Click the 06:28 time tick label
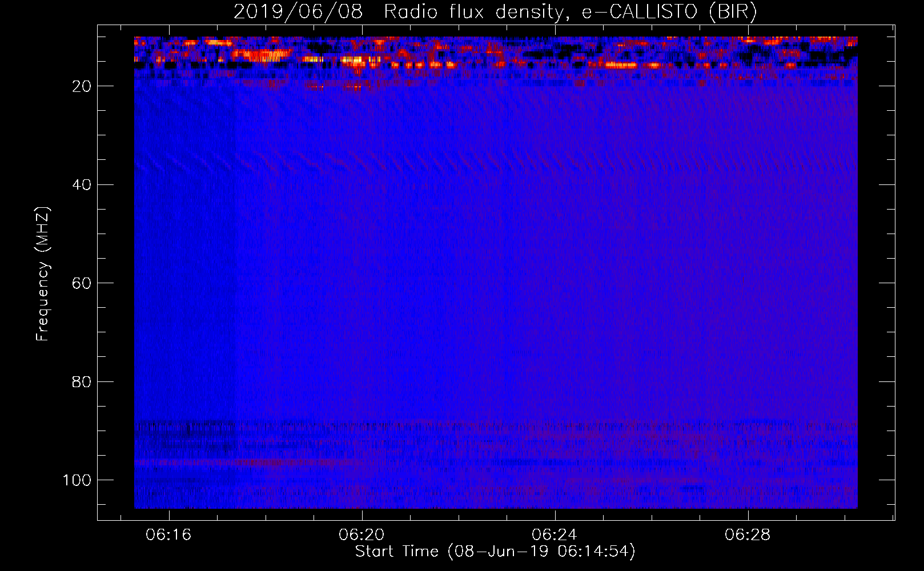Viewport: 924px width, 571px height. coord(748,535)
